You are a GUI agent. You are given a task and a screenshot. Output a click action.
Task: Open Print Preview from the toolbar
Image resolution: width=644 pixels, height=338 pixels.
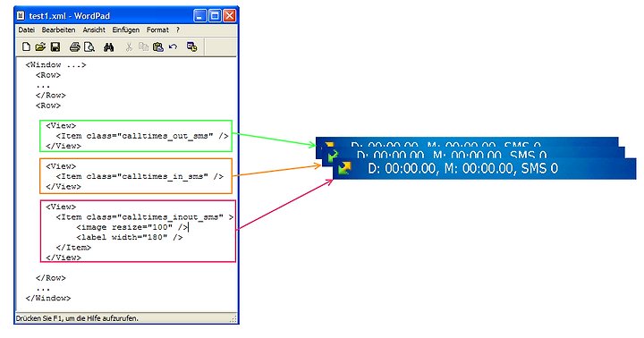pos(89,47)
